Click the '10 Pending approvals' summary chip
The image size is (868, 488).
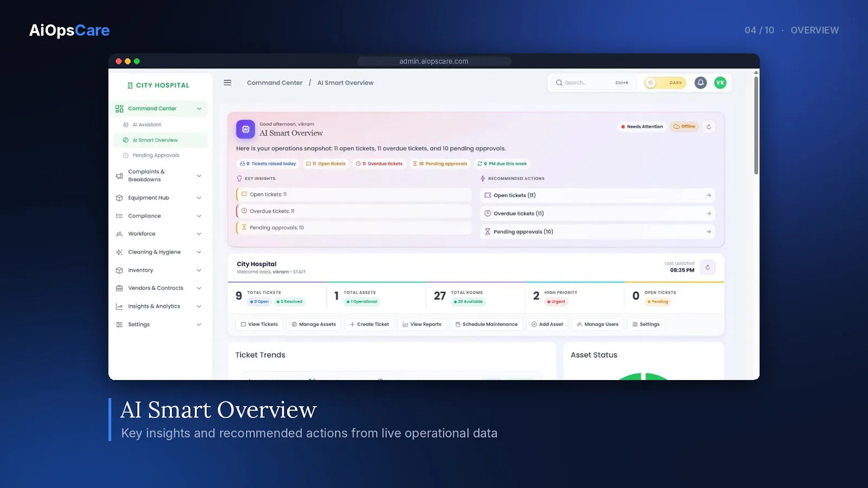pyautogui.click(x=440, y=164)
